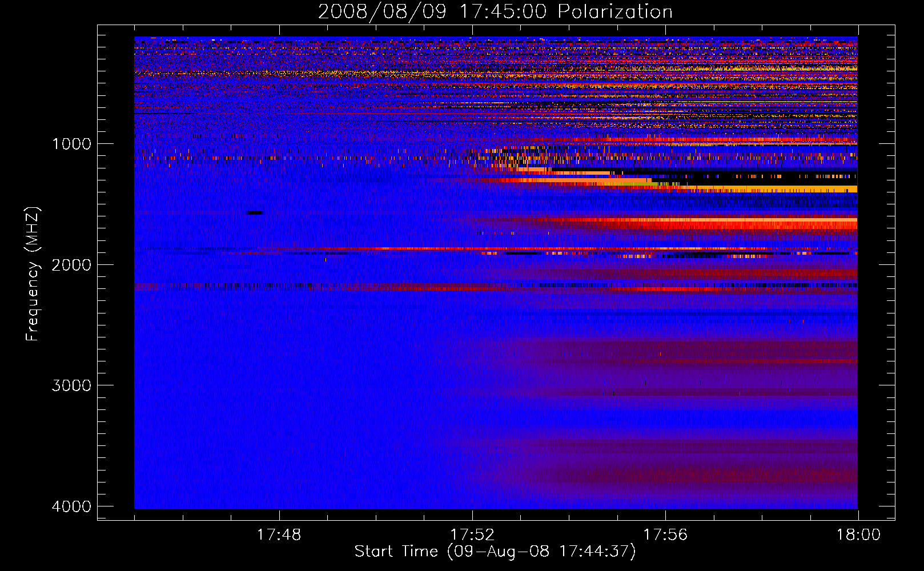Click the "4000" frequency tick label

[71, 506]
